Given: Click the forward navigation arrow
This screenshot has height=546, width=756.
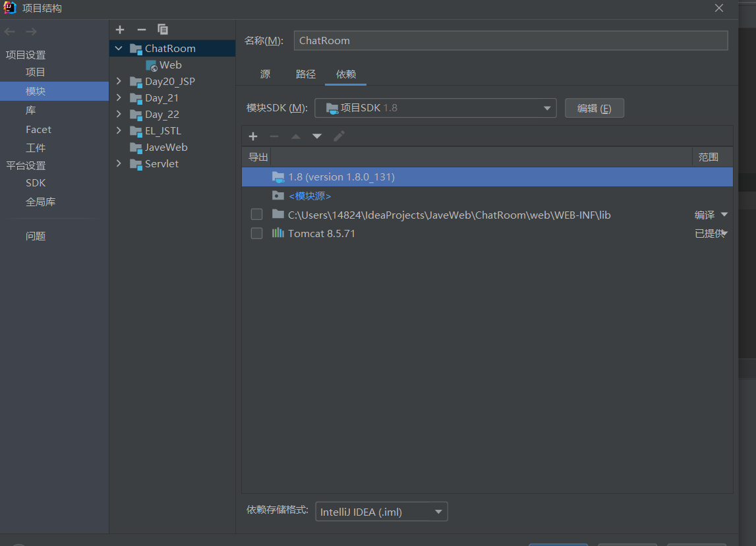Looking at the screenshot, I should [30, 30].
